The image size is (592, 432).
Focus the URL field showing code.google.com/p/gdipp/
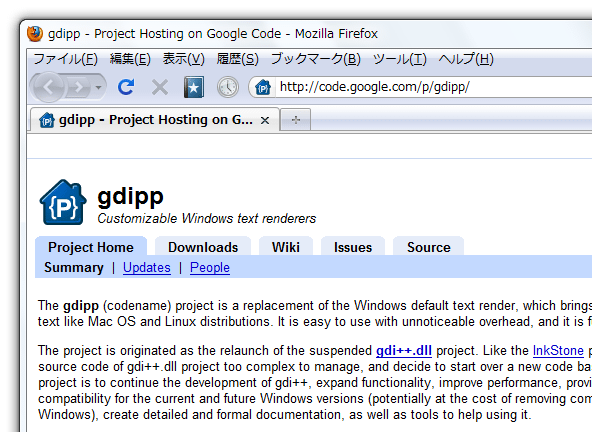(433, 87)
